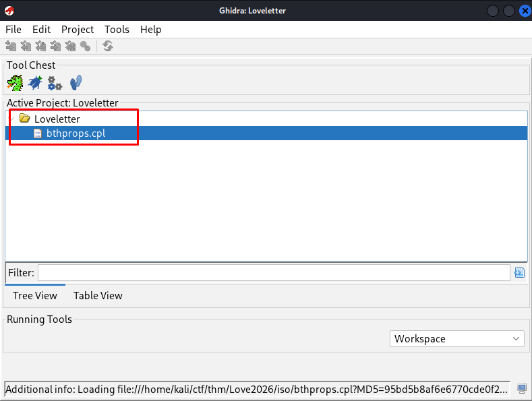Switch to the Table View tab
Image resolution: width=532 pixels, height=401 pixels.
[98, 296]
